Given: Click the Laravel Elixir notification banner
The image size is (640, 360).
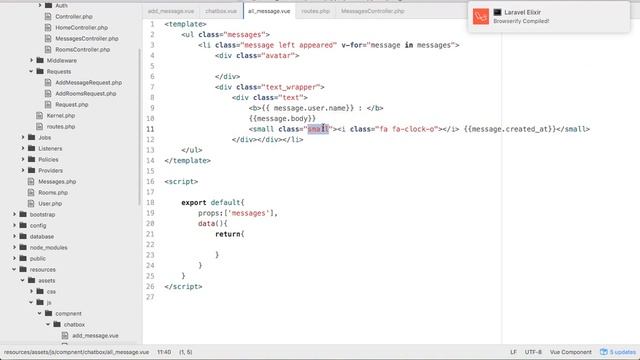Looking at the screenshot, I should point(548,16).
